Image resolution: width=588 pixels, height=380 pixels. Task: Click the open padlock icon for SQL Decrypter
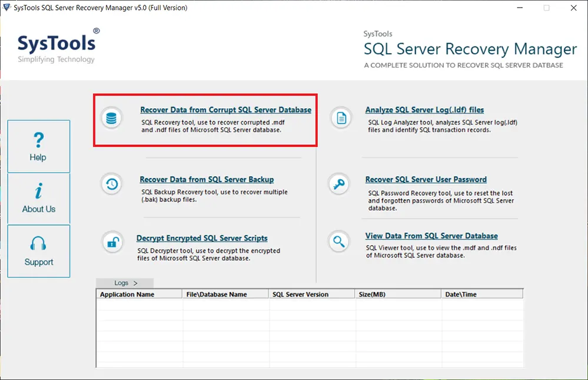(x=113, y=242)
